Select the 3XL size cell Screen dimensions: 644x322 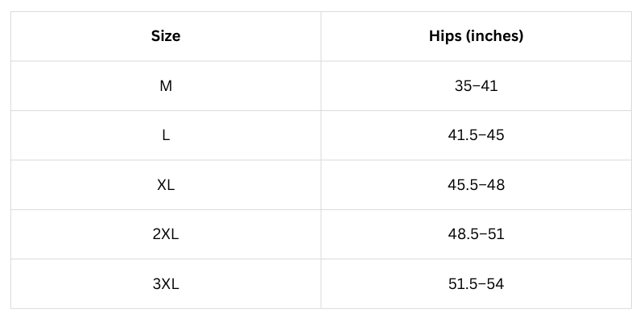click(166, 283)
